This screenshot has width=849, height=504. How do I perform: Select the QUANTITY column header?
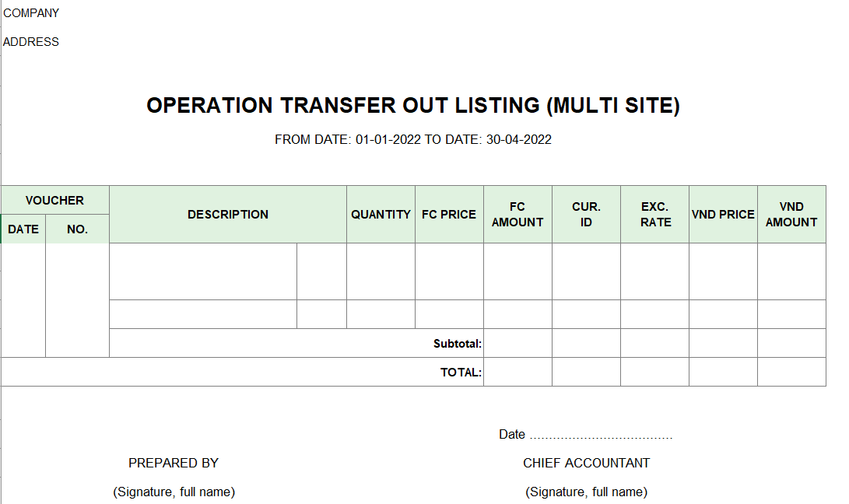click(x=381, y=215)
